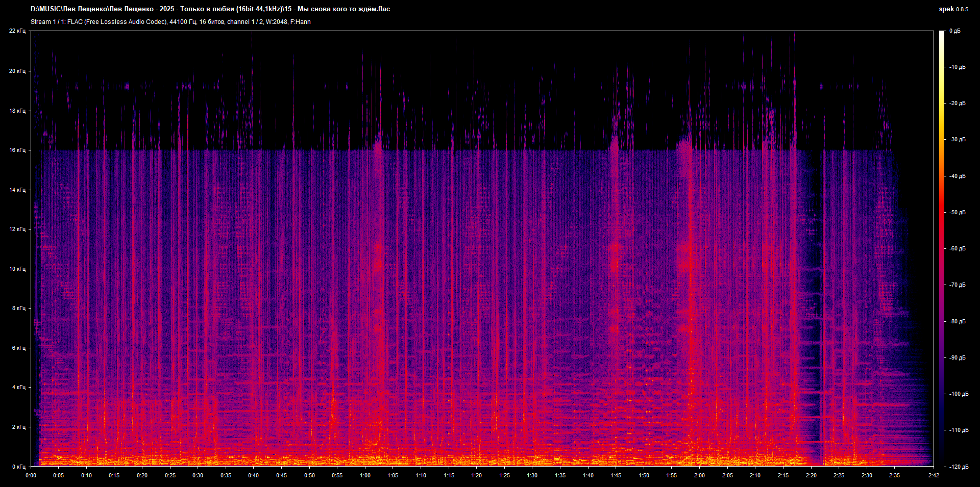Click the 4 кГц frequency label

(x=18, y=388)
